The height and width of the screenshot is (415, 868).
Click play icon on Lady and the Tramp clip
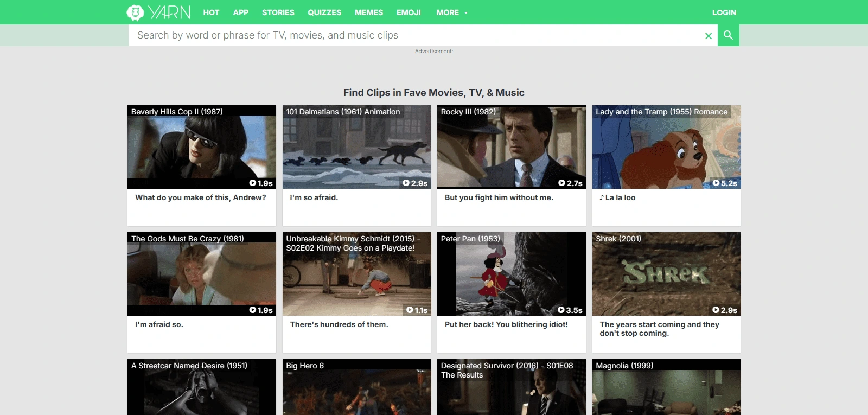pyautogui.click(x=716, y=183)
